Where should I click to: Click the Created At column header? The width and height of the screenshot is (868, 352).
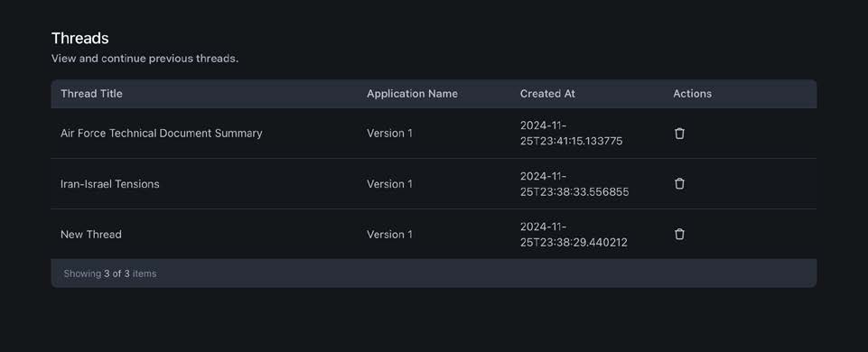click(547, 94)
